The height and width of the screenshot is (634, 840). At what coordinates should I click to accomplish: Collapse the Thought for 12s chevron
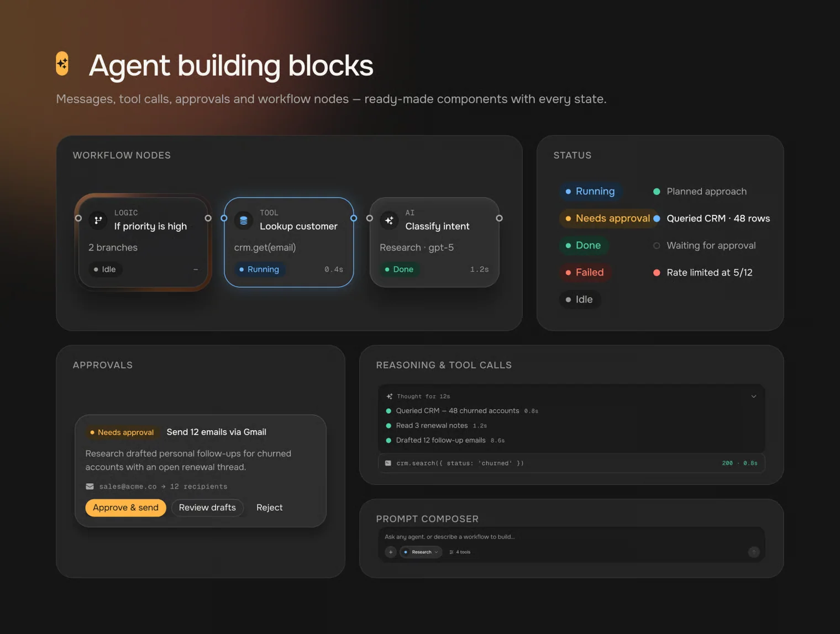tap(754, 396)
